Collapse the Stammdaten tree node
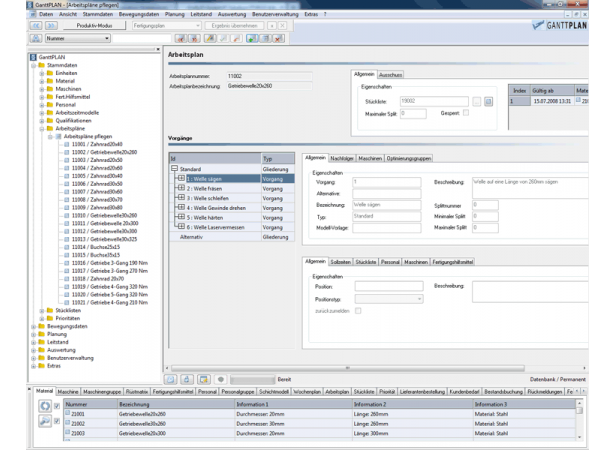Screen dimensions: 615x450 (x=34, y=65)
